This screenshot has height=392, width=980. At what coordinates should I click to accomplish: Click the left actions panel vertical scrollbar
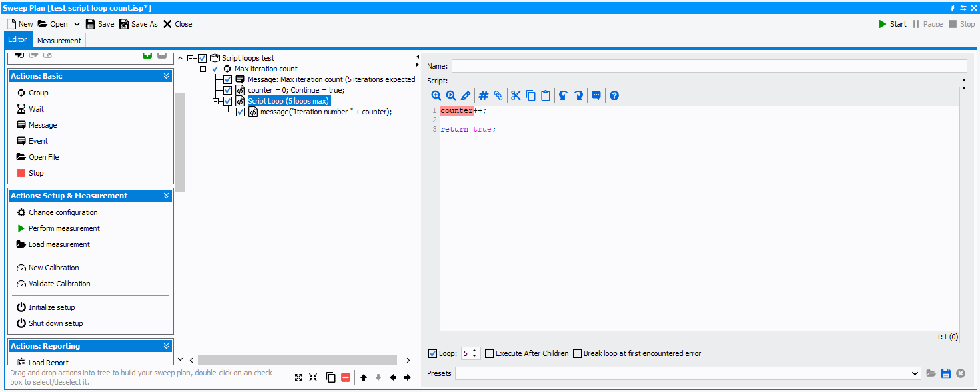(x=180, y=142)
